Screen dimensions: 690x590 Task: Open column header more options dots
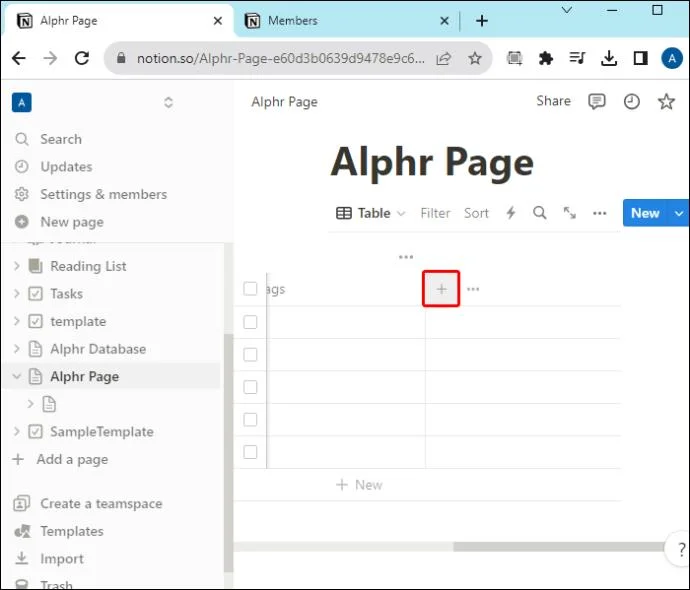coord(473,289)
